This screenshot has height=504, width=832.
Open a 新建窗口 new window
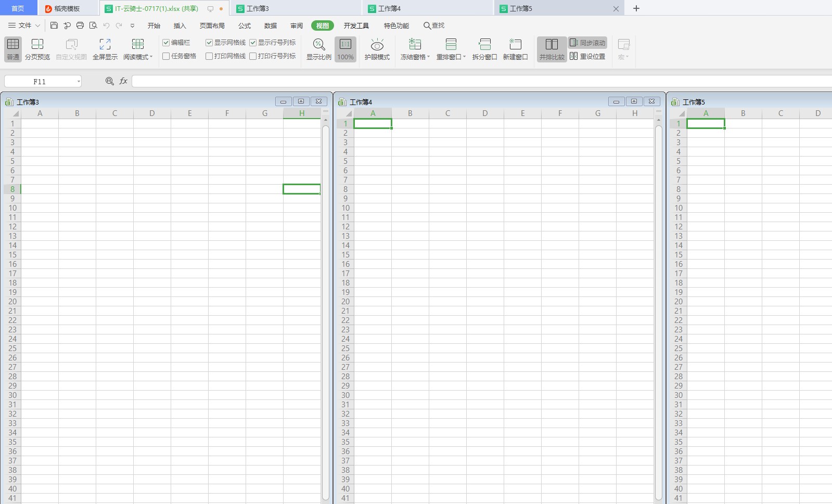515,49
